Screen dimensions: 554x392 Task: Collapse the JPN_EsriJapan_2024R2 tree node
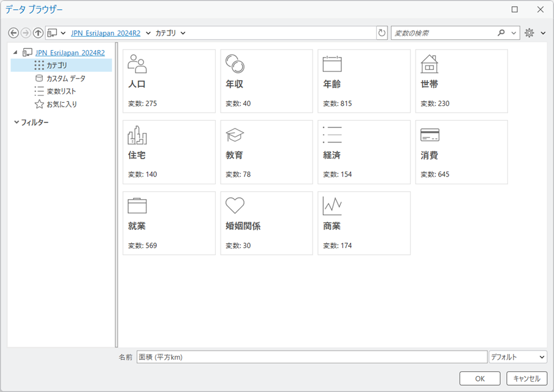[x=15, y=53]
